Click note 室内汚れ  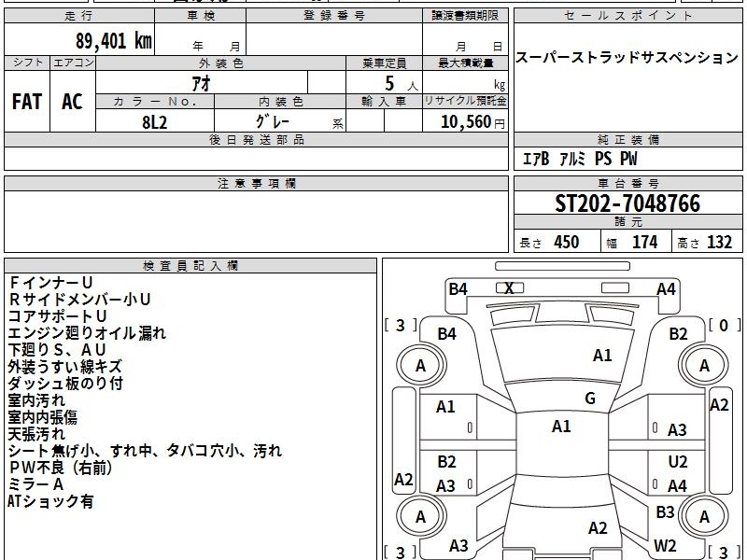[x=36, y=400]
